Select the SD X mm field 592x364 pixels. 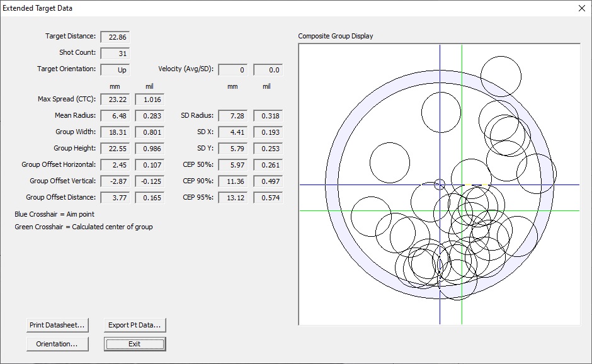coord(233,132)
